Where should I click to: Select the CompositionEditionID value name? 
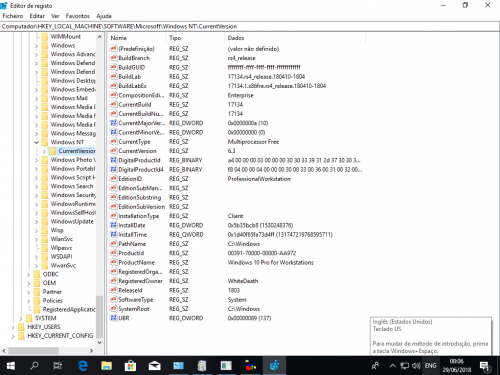[x=141, y=95]
